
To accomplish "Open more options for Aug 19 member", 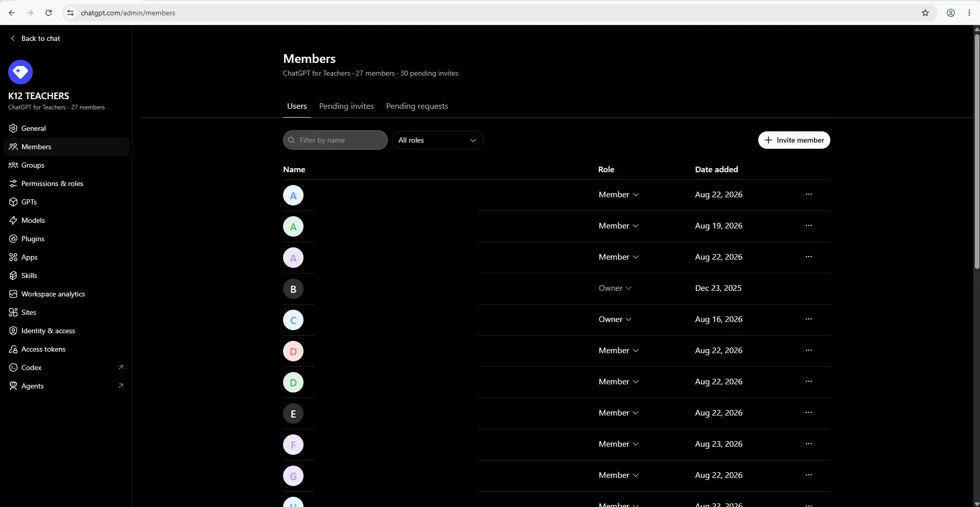I will coord(809,225).
